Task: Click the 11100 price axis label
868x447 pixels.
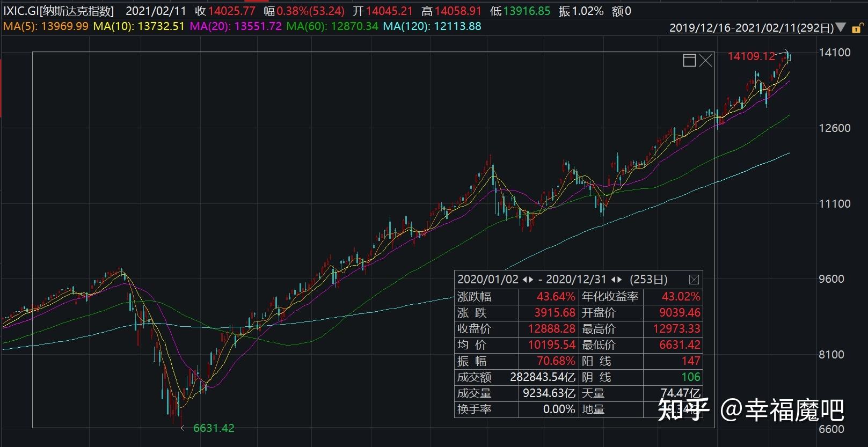Action: coord(835,204)
